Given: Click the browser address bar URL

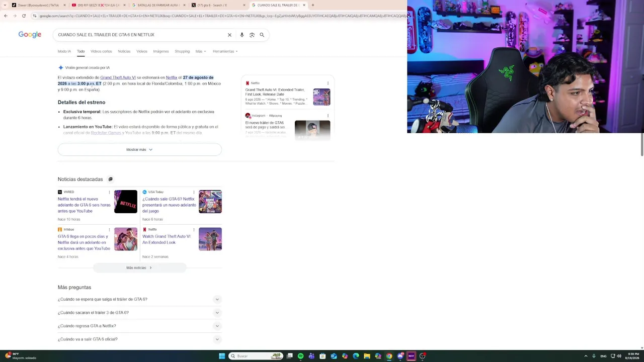Looking at the screenshot, I should pyautogui.click(x=221, y=16).
